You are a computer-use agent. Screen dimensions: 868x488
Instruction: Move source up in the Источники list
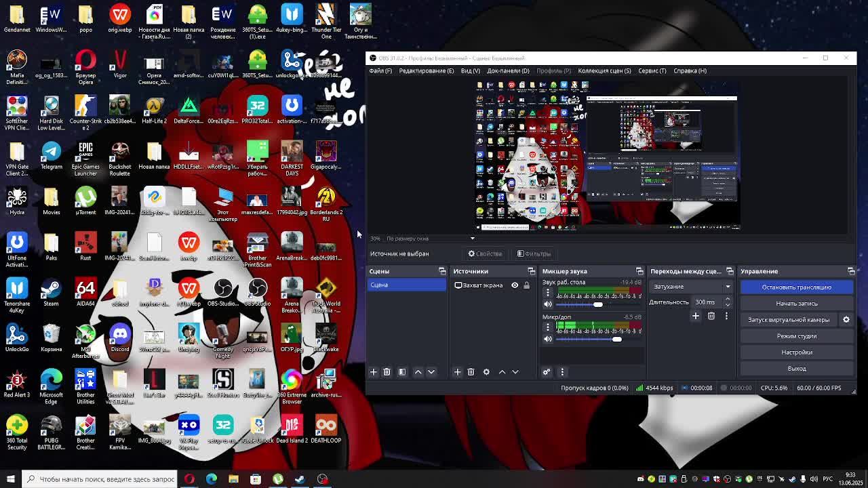click(x=502, y=371)
